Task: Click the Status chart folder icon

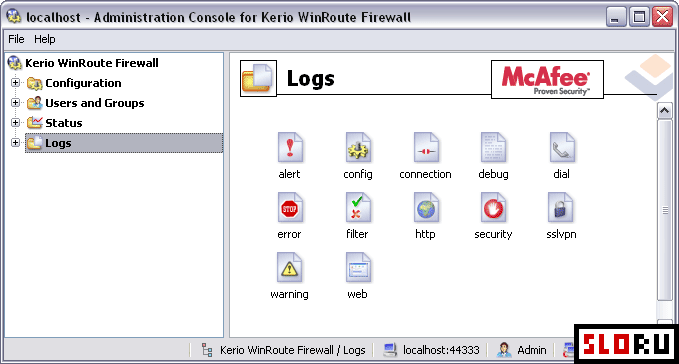Action: click(34, 123)
